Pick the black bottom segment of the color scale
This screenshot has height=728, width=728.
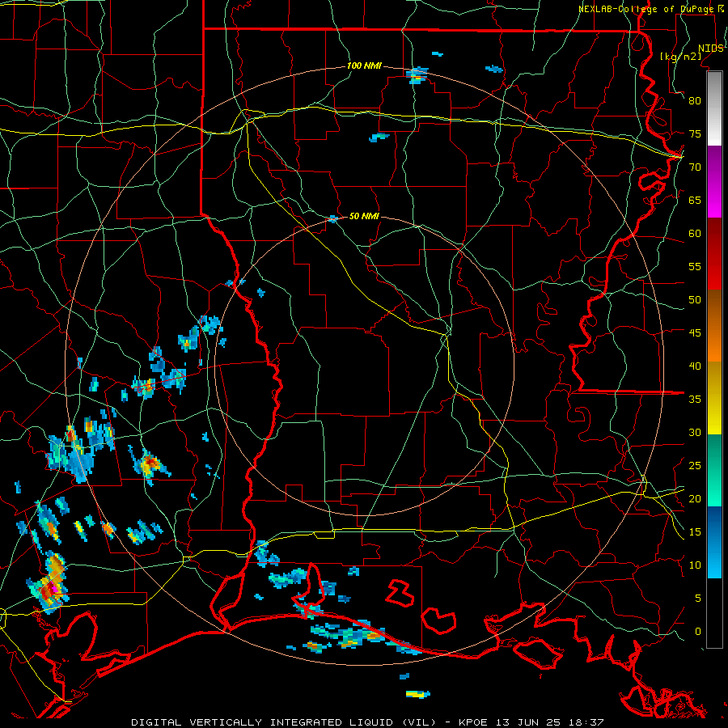click(714, 613)
